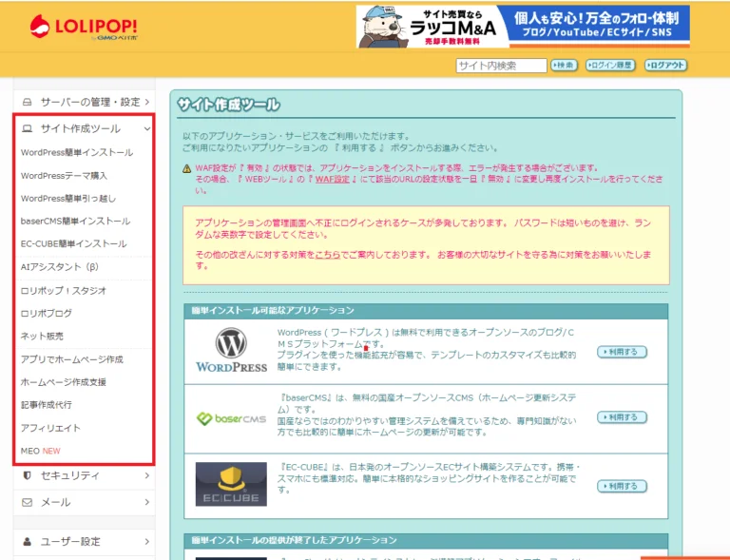This screenshot has width=730, height=560.
Task: Click the EC-CUBE logo image
Action: [x=231, y=484]
